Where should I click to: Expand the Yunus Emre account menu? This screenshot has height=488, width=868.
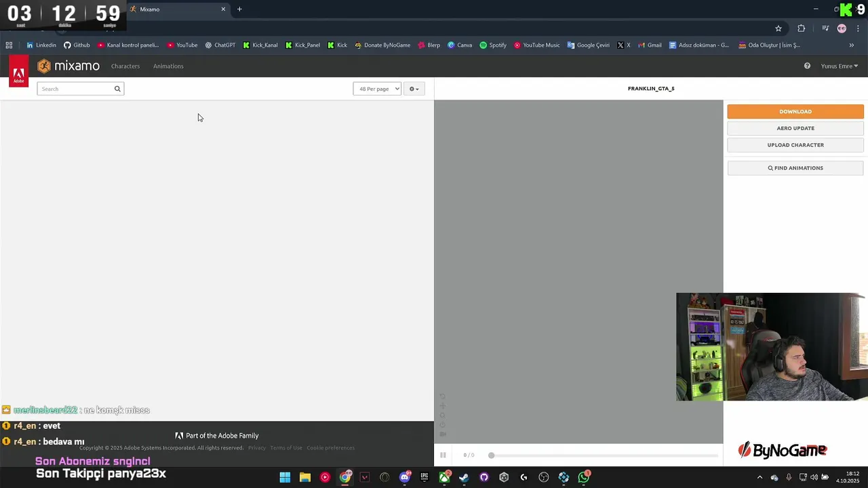pos(840,66)
